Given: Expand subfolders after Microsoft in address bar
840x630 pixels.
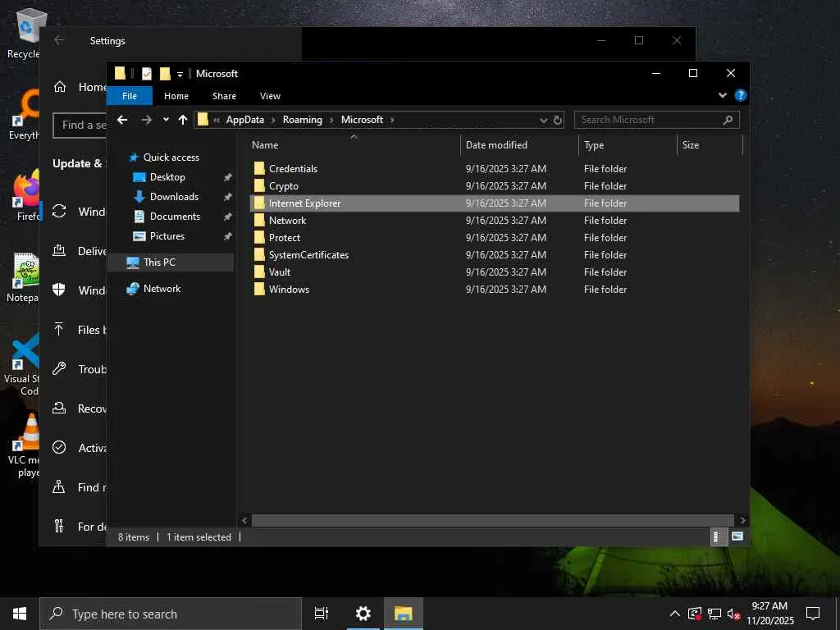Looking at the screenshot, I should (x=392, y=120).
